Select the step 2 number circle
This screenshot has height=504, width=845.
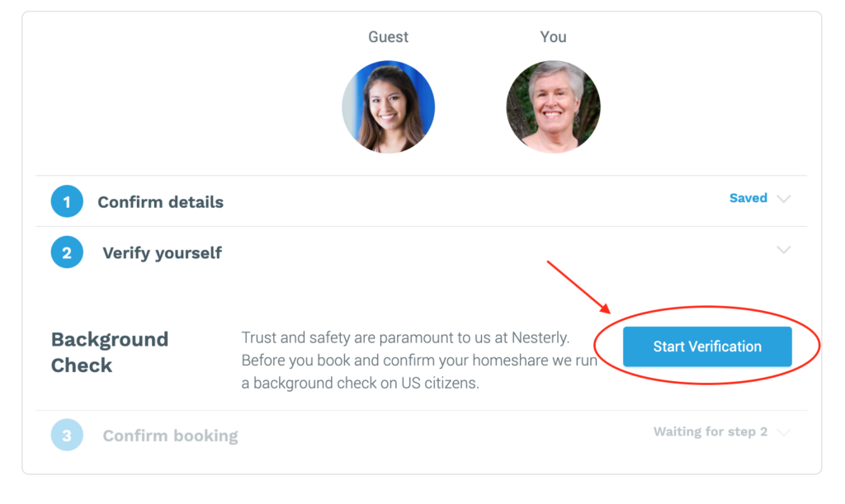[67, 252]
